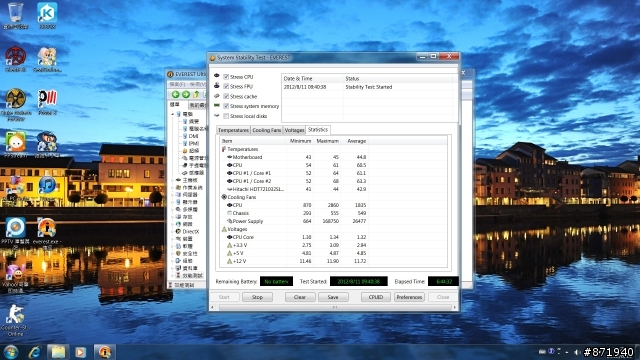Open the 檢視(V) menu in EVEREST
640x360 pixels.
(198, 84)
